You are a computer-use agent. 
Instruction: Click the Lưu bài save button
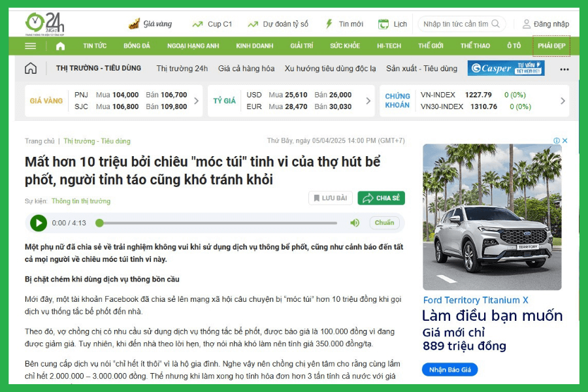pos(331,198)
